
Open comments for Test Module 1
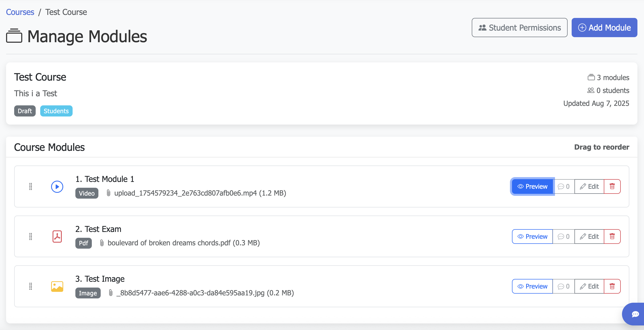click(x=564, y=186)
